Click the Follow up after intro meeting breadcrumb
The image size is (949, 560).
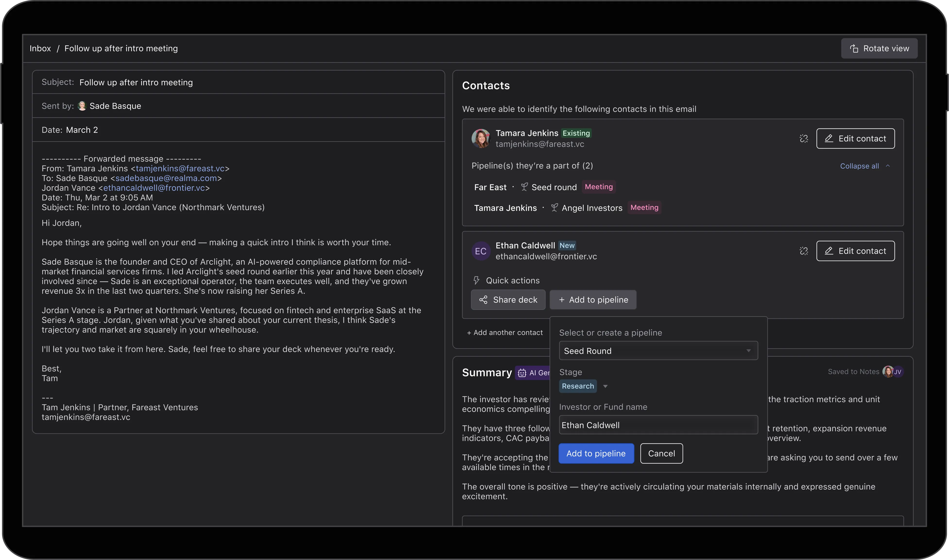click(x=121, y=48)
